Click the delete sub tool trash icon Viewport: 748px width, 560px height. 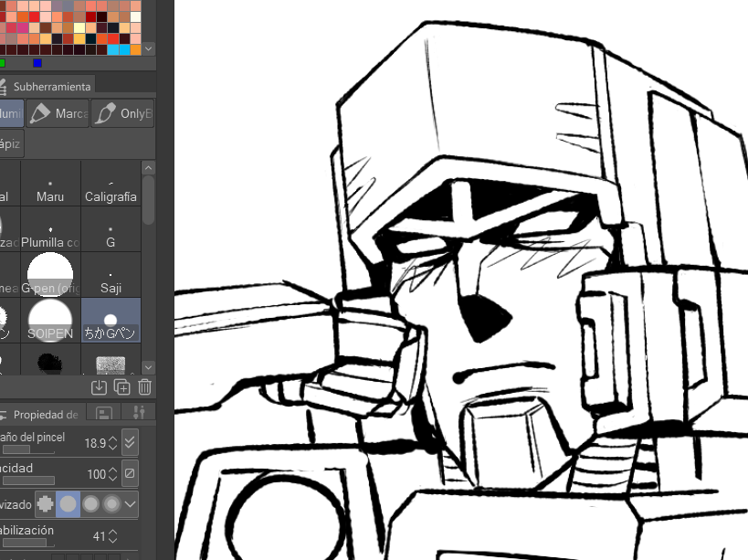(144, 386)
